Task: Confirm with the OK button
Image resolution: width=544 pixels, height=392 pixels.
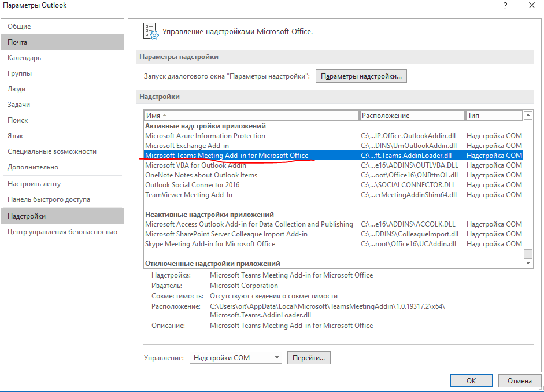Action: click(471, 380)
